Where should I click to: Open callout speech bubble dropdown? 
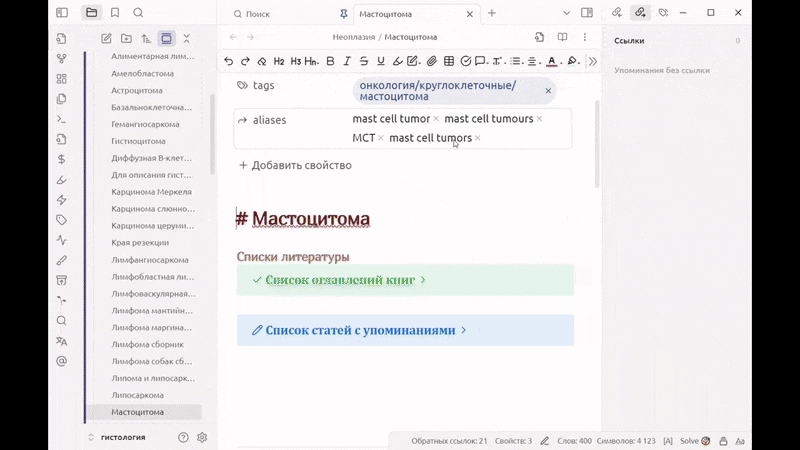482,61
